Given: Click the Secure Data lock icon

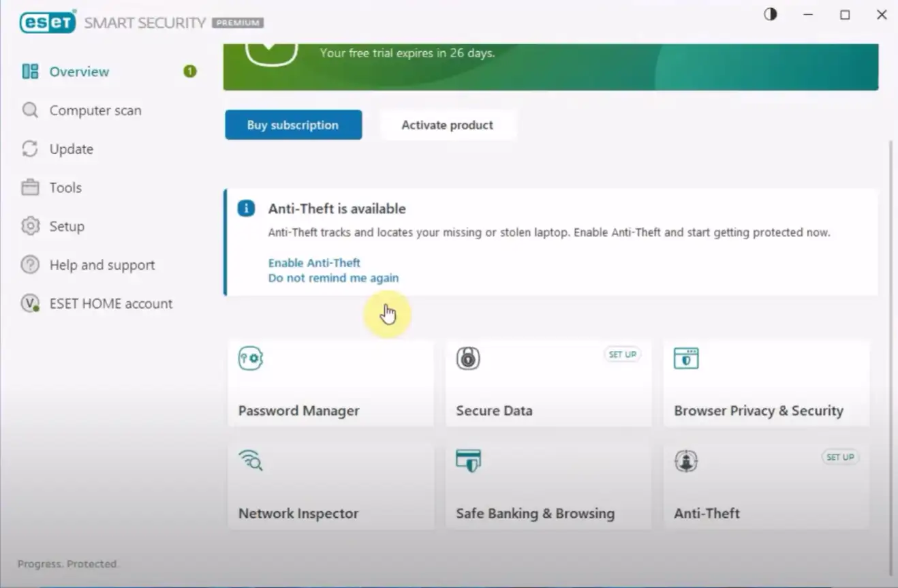Looking at the screenshot, I should point(468,358).
